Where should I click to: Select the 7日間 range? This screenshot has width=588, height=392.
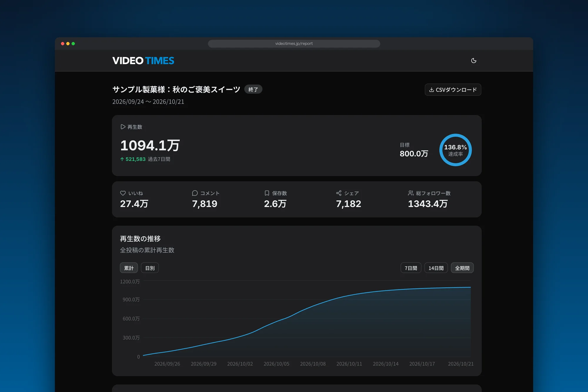411,268
